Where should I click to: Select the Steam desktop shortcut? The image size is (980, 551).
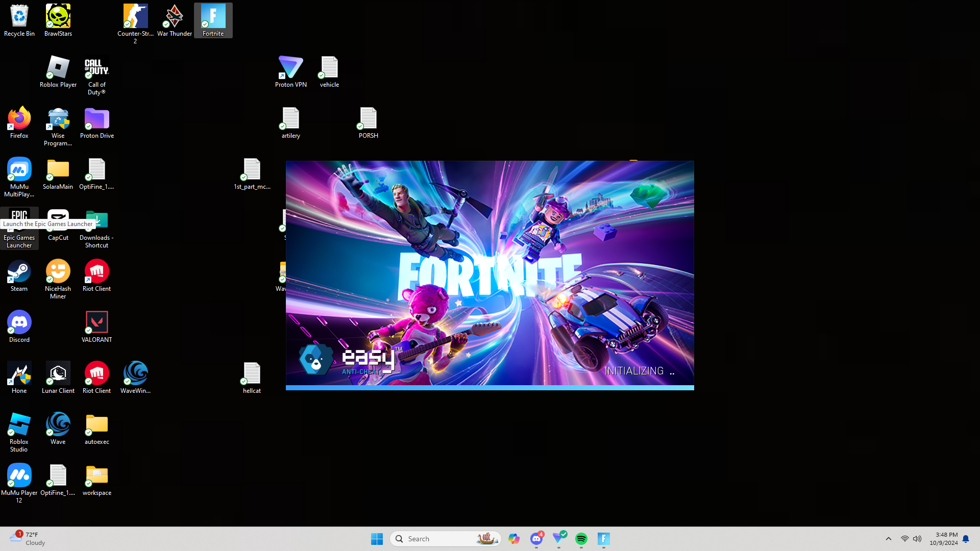19,272
